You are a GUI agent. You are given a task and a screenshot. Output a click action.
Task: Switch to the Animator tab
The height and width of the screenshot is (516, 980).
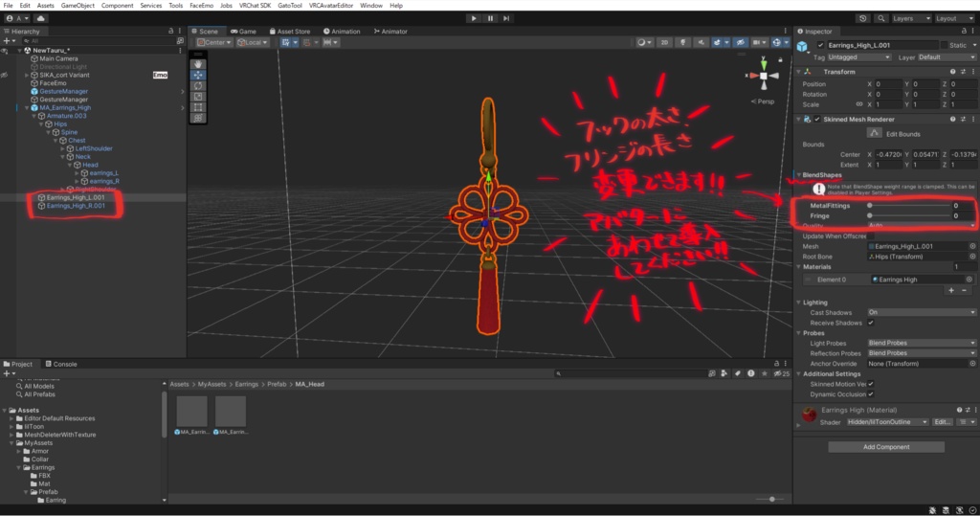point(390,32)
